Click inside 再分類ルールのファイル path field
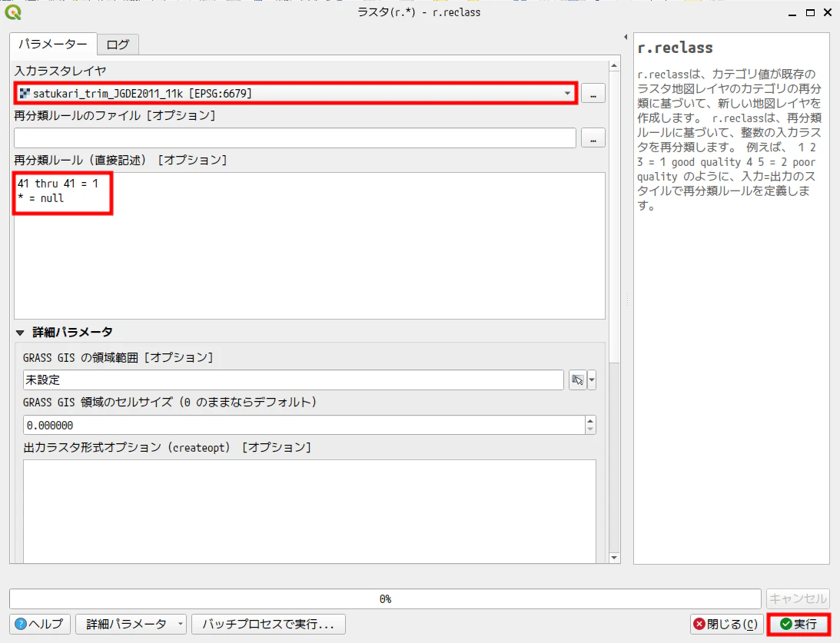The height and width of the screenshot is (643, 840). [294, 138]
